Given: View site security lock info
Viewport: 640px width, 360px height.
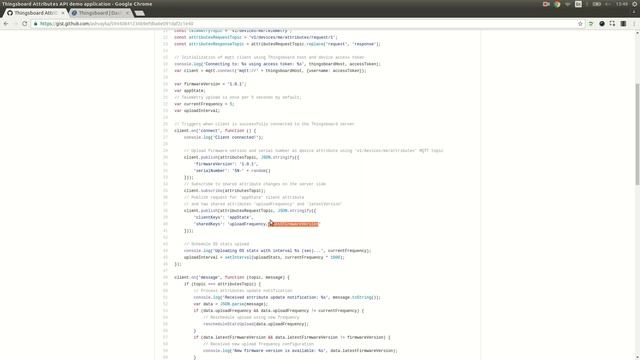Looking at the screenshot, I should click(36, 24).
